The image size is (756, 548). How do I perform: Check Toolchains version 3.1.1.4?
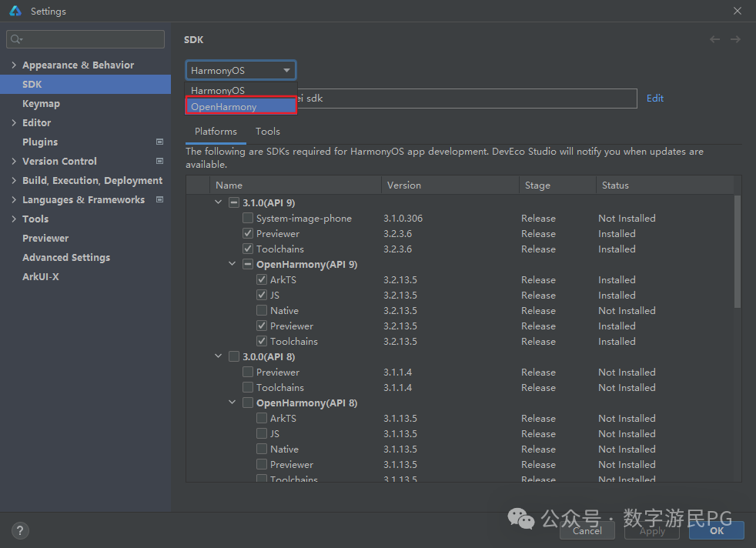(x=248, y=387)
